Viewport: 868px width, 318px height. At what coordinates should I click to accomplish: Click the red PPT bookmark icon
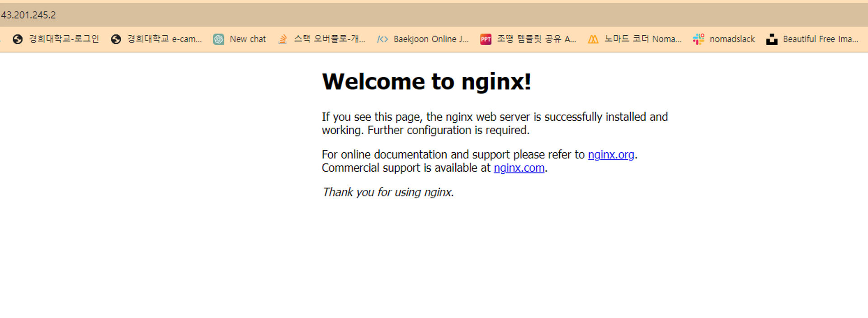pyautogui.click(x=486, y=39)
